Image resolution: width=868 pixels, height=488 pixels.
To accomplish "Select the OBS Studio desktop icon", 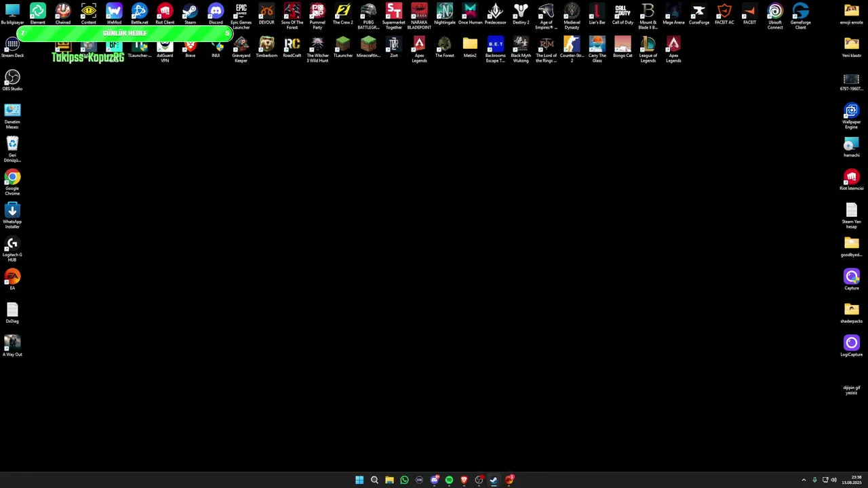I will click(12, 81).
